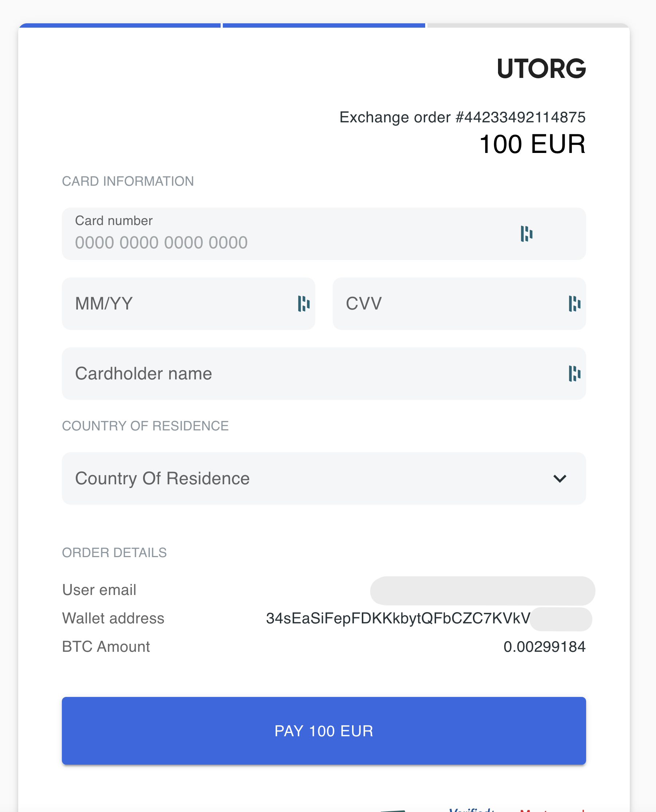
Task: Click the UTORG logo
Action: [x=541, y=69]
